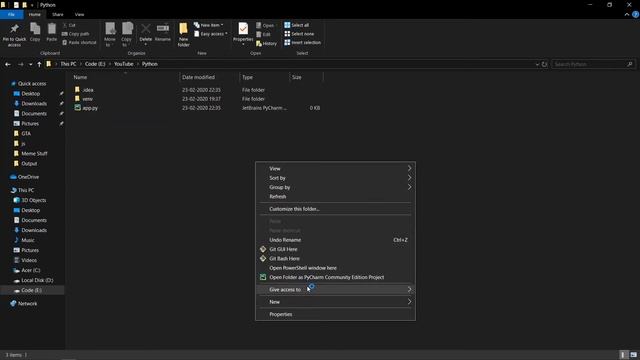Expand Group by submenu
This screenshot has height=360, width=640.
click(336, 187)
